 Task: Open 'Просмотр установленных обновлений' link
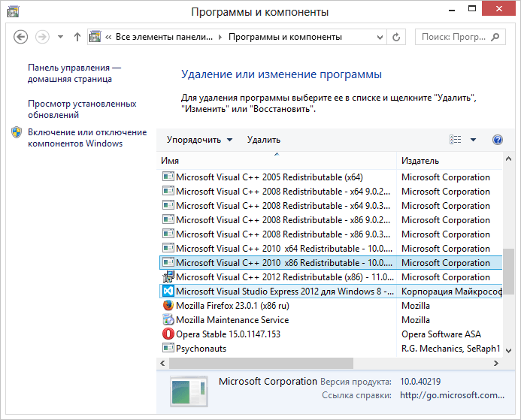82,109
